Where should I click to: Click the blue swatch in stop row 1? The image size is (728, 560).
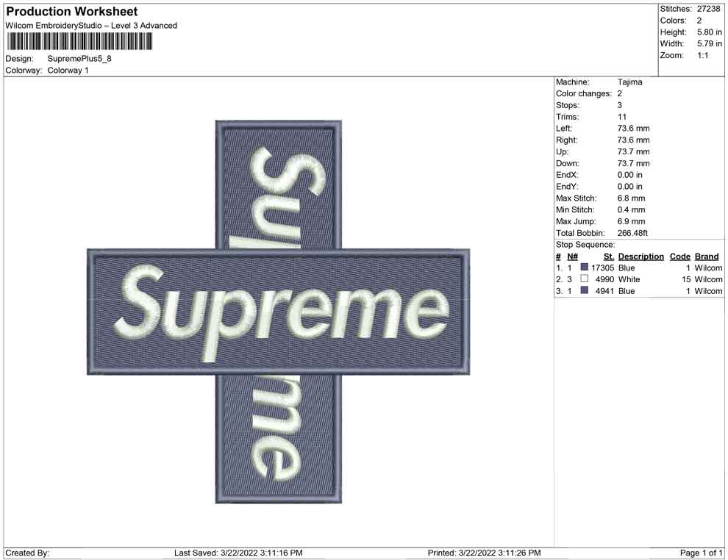pos(585,268)
